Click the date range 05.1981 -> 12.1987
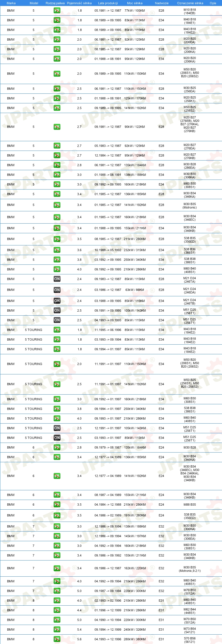Viewport: 222px width, 644px height. [108, 11]
